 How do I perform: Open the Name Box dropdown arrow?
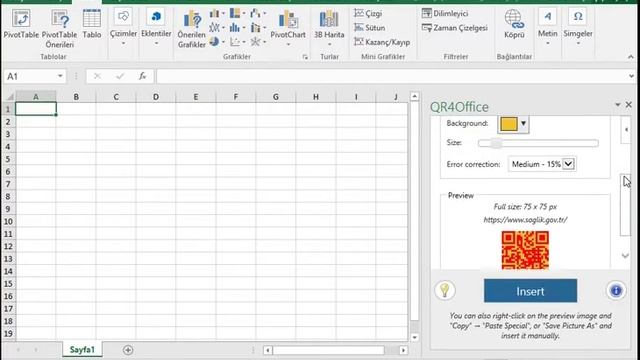click(x=60, y=76)
